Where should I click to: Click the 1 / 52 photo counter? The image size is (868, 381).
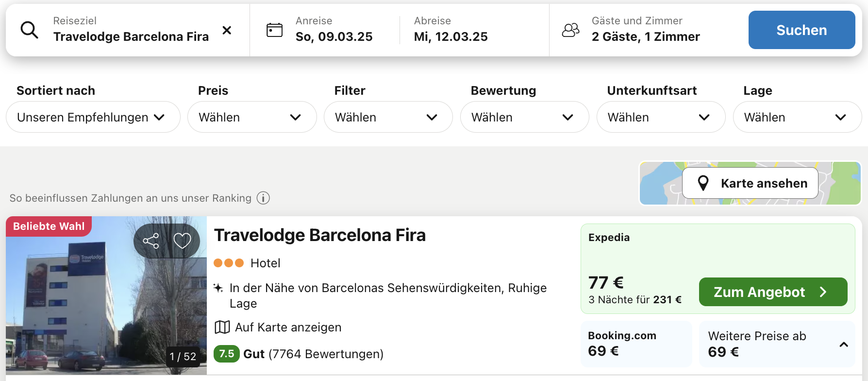pos(183,357)
